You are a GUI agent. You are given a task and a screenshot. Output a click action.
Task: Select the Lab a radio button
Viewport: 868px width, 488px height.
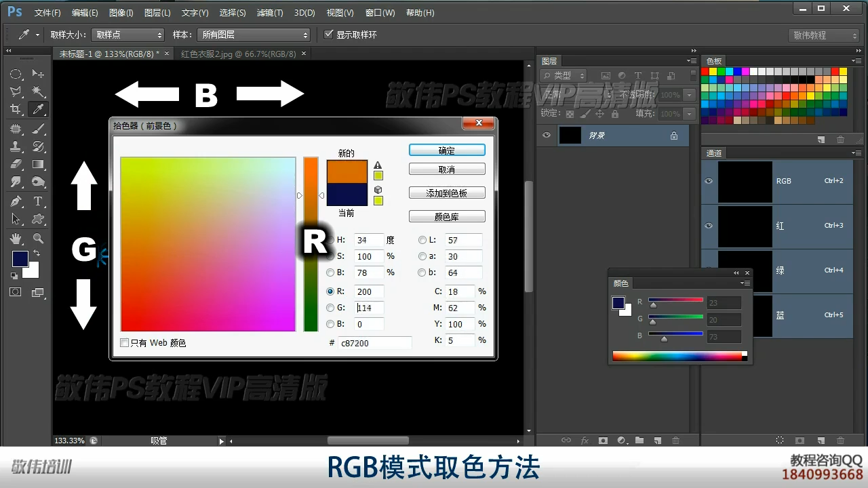point(422,256)
